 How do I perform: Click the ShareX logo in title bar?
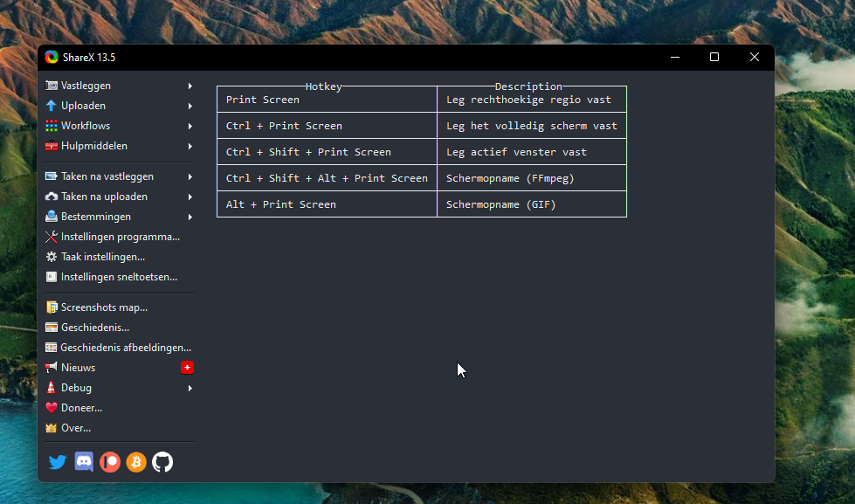(x=52, y=58)
